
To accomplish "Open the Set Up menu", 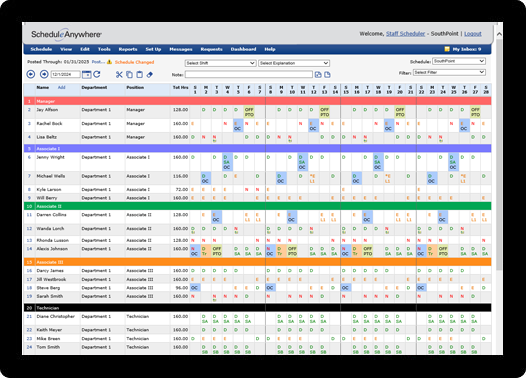I will point(153,49).
